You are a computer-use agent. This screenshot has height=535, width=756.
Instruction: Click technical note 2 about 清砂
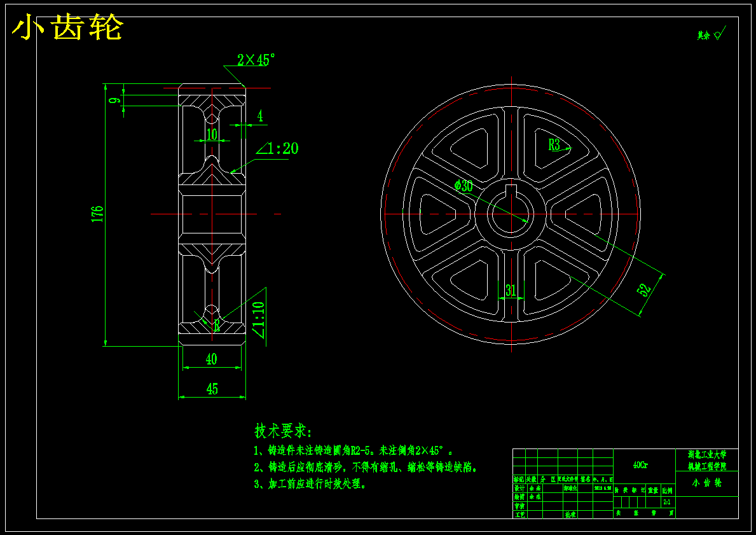tap(366, 467)
